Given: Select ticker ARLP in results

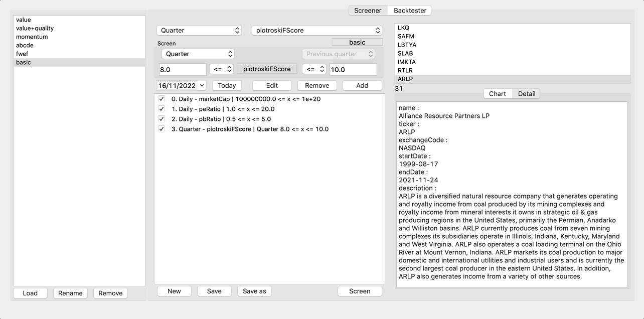Looking at the screenshot, I should pyautogui.click(x=513, y=79).
